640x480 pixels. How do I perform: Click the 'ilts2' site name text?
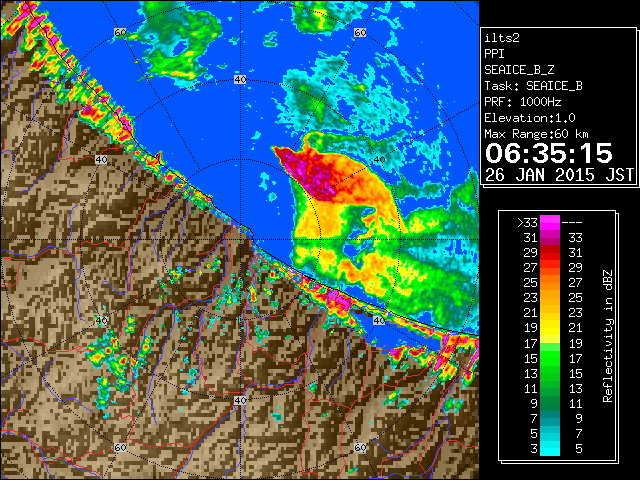point(502,38)
